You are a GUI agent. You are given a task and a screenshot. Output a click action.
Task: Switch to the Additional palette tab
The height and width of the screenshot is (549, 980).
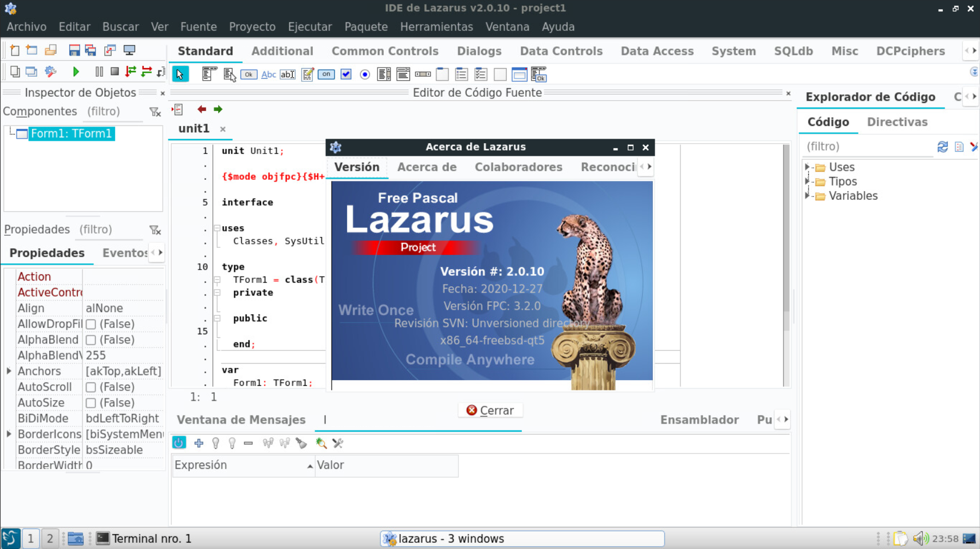click(x=282, y=51)
